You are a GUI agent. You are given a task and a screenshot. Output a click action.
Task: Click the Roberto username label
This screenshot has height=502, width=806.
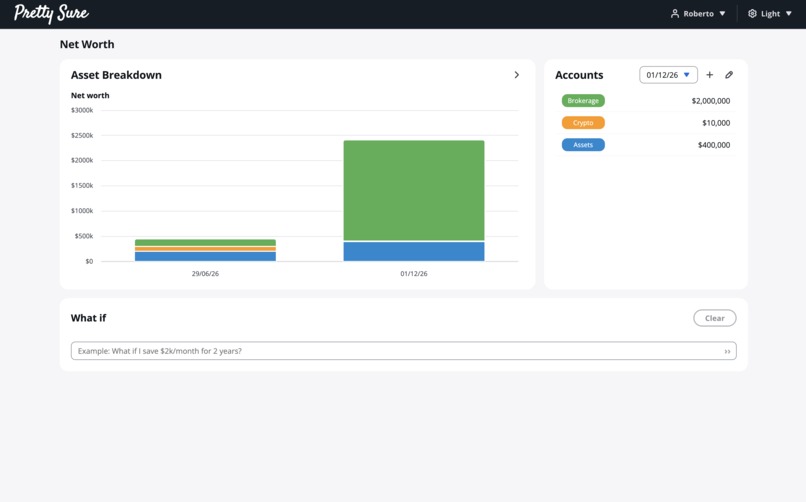pos(699,14)
